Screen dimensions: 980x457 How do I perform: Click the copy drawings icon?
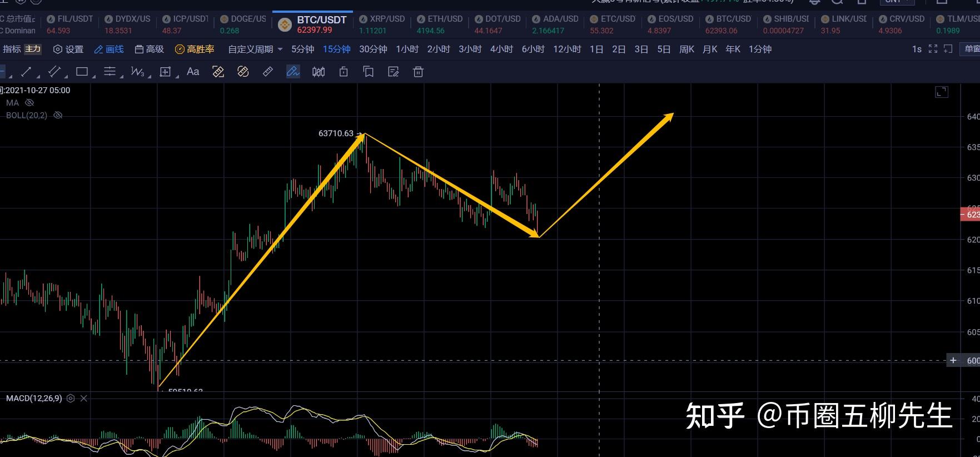(368, 72)
